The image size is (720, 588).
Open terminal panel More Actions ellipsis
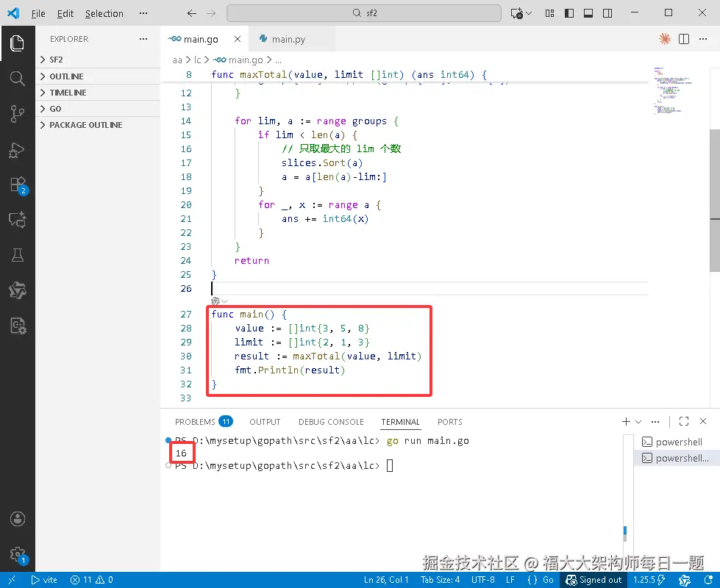[655, 421]
